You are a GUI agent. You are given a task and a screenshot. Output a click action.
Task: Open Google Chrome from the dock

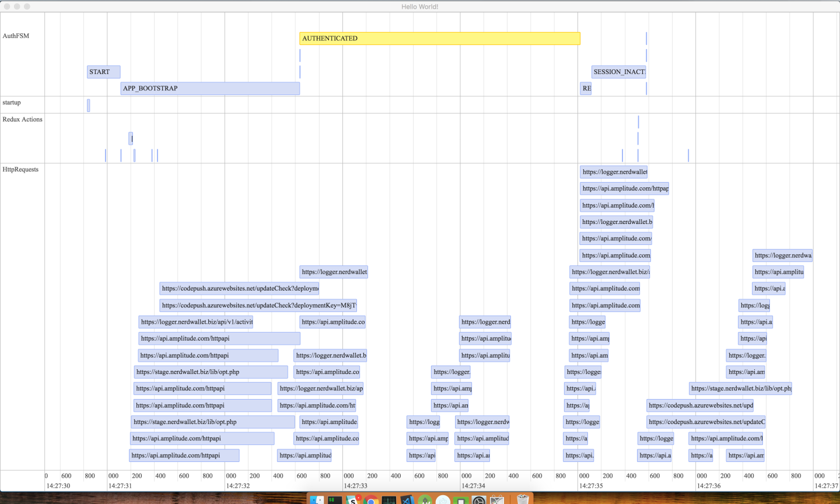coord(371,500)
